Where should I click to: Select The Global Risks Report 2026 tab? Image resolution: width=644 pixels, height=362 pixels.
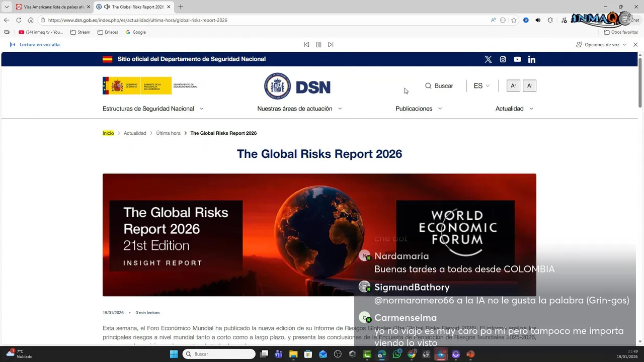click(x=133, y=7)
